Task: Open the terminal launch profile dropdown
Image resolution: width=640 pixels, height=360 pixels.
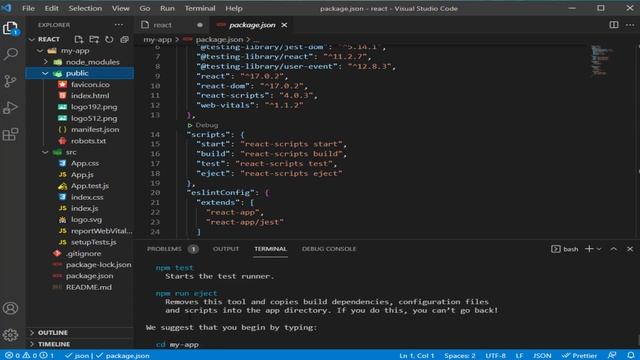Action: tap(599, 249)
